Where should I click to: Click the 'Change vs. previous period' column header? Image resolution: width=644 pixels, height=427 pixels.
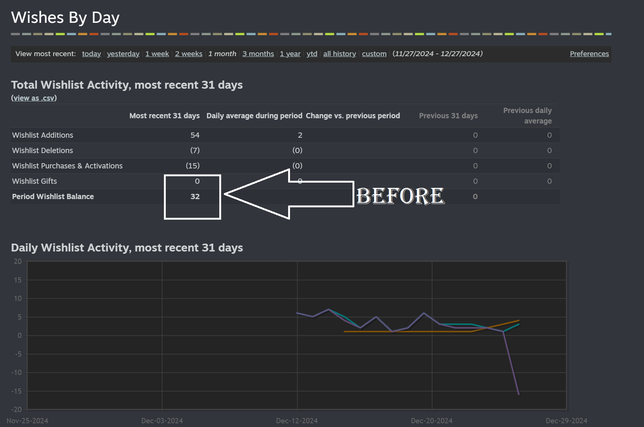(x=353, y=116)
